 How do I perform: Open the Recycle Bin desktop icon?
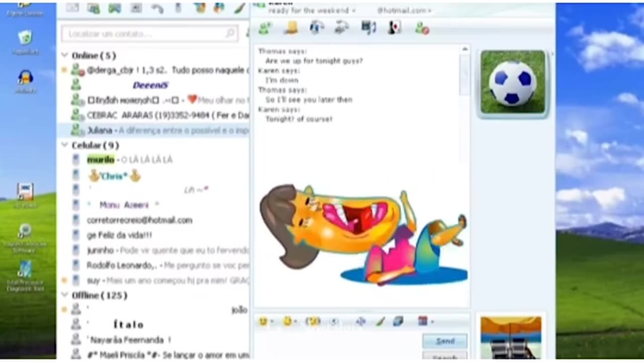tap(25, 42)
